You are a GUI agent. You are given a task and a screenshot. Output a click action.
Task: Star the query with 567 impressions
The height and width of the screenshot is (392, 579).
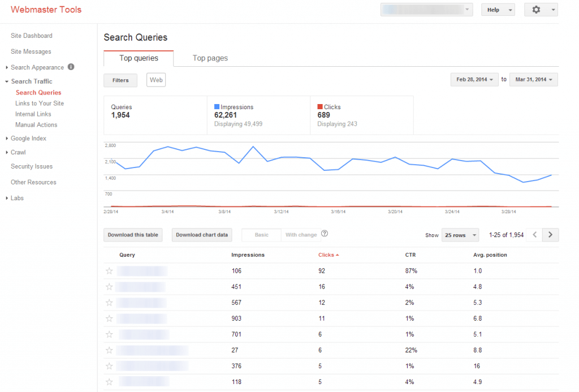point(109,303)
